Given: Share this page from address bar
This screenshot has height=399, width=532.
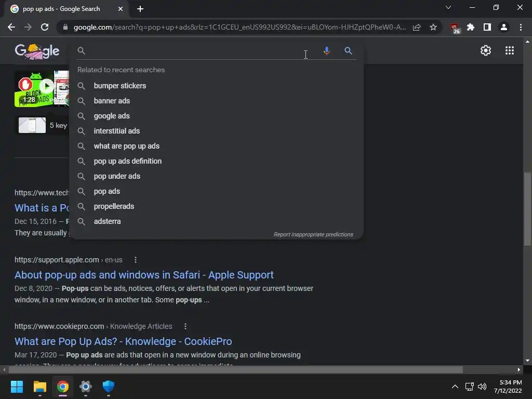Looking at the screenshot, I should pyautogui.click(x=417, y=27).
